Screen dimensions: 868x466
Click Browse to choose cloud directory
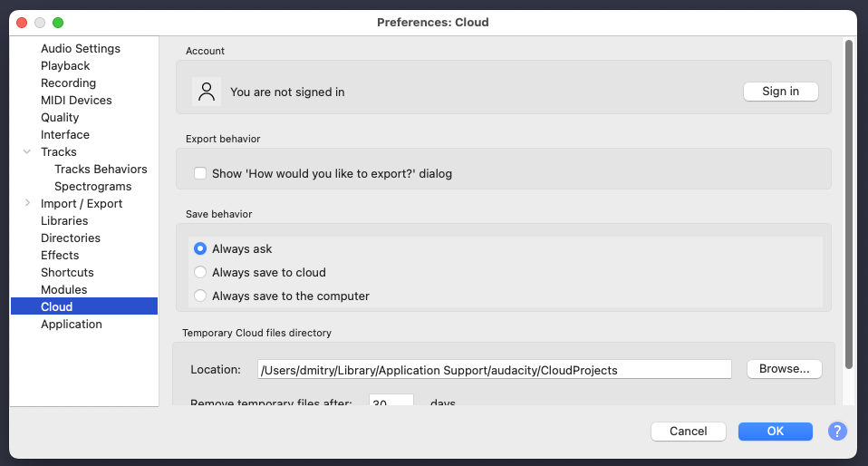click(784, 369)
